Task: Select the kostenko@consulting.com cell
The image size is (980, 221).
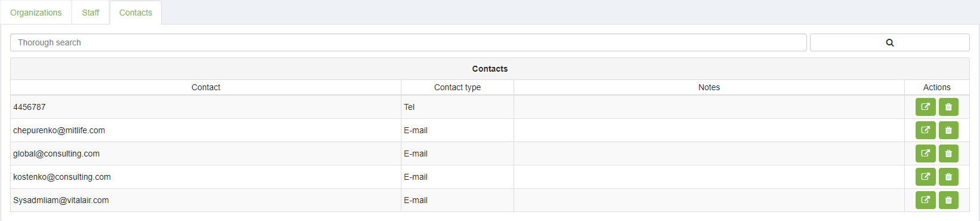Action: (x=206, y=177)
